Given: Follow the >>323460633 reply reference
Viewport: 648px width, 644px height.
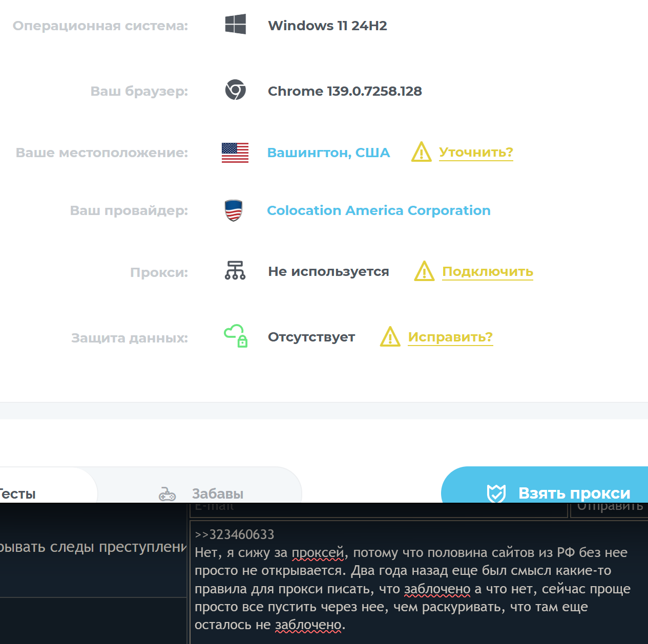Looking at the screenshot, I should (x=235, y=534).
